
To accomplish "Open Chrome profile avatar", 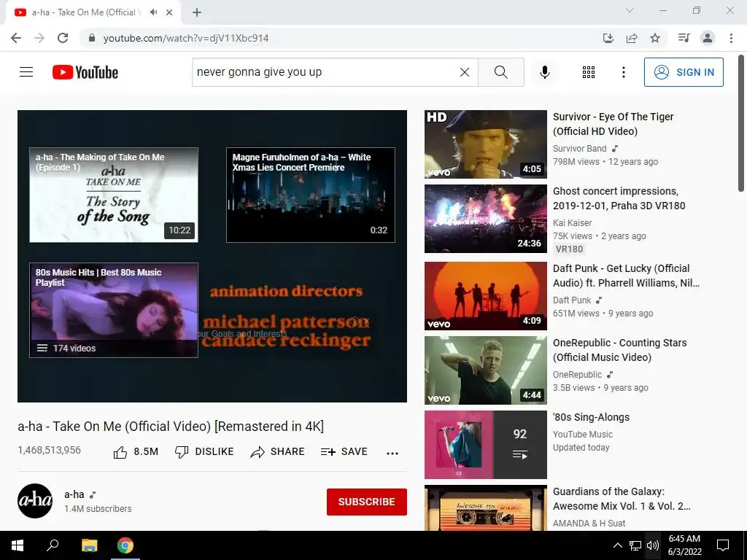I will point(708,38).
